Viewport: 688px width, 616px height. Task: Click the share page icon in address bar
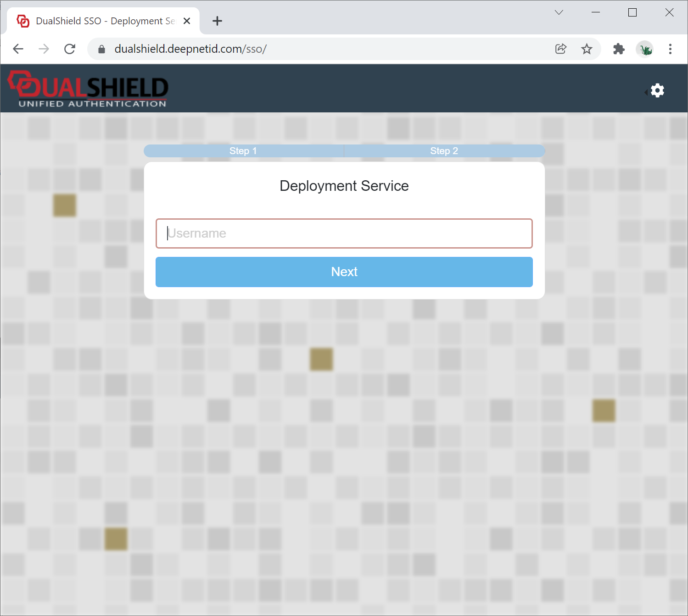(x=560, y=49)
